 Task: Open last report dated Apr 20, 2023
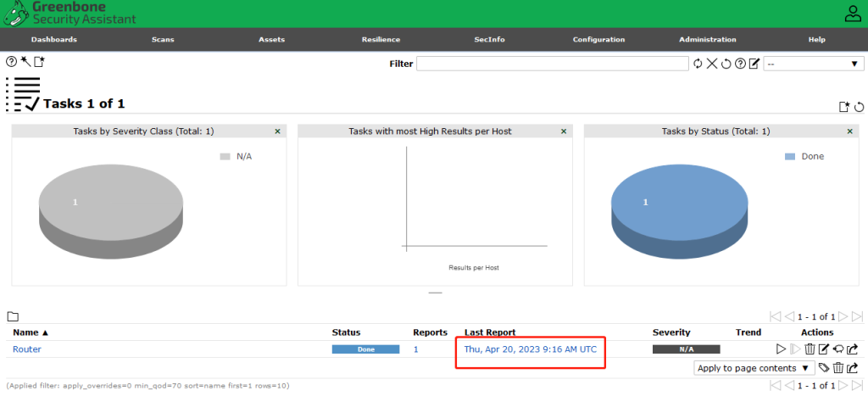tap(530, 349)
